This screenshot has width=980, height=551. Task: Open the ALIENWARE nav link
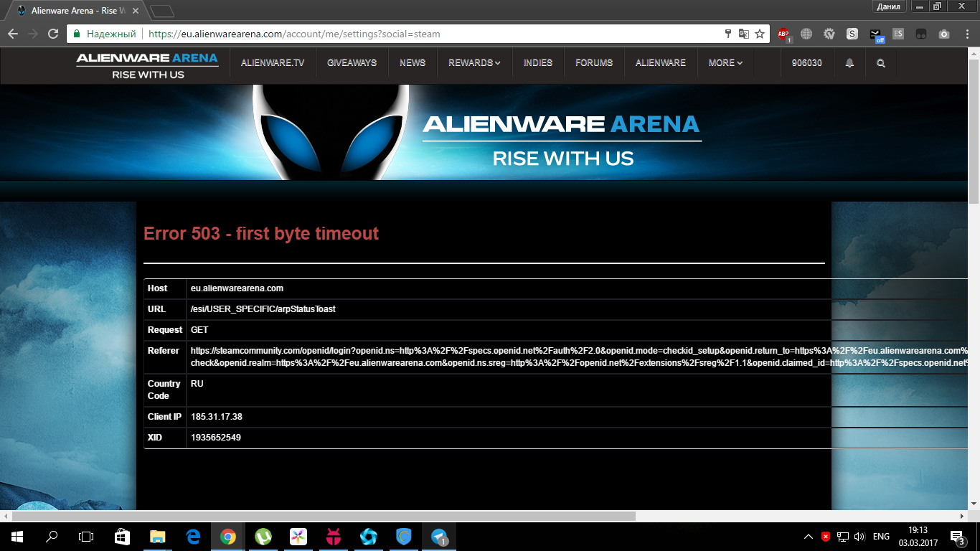pyautogui.click(x=661, y=63)
